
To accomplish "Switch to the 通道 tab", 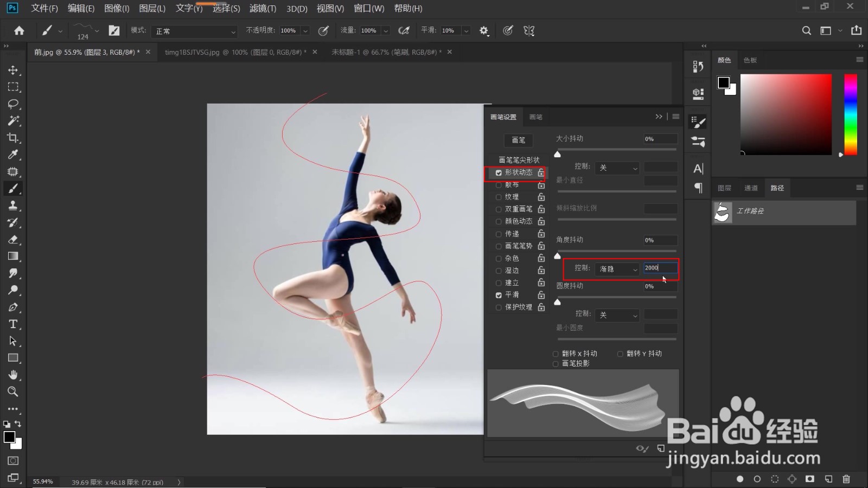I will (x=751, y=188).
